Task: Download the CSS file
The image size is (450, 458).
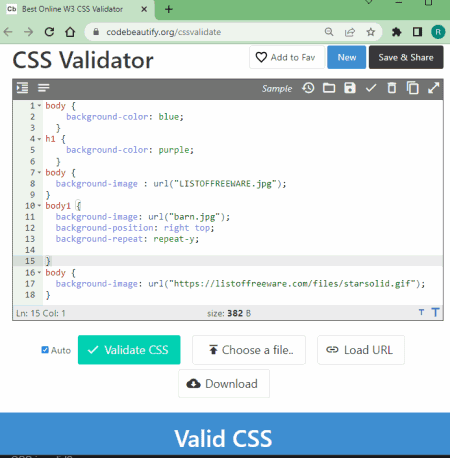Action: tap(224, 384)
